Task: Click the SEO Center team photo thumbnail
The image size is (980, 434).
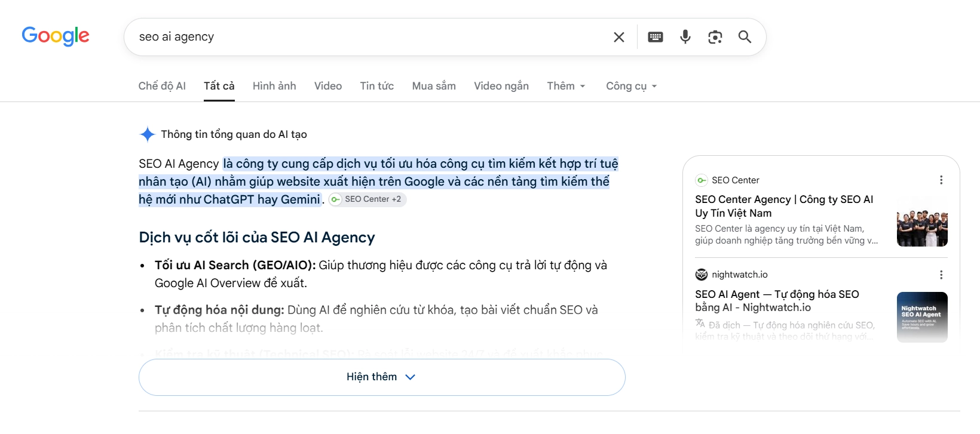Action: click(922, 221)
